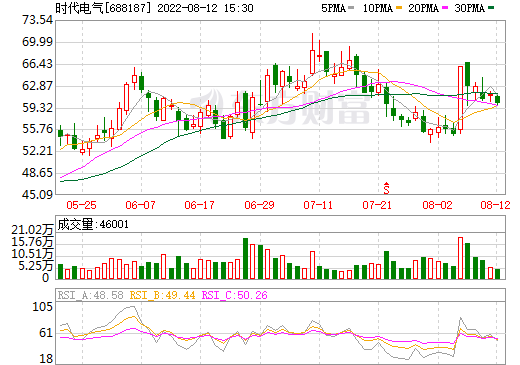The width and height of the screenshot is (520, 365).
Task: Select the 08-02 date axis label
Action: coord(437,205)
